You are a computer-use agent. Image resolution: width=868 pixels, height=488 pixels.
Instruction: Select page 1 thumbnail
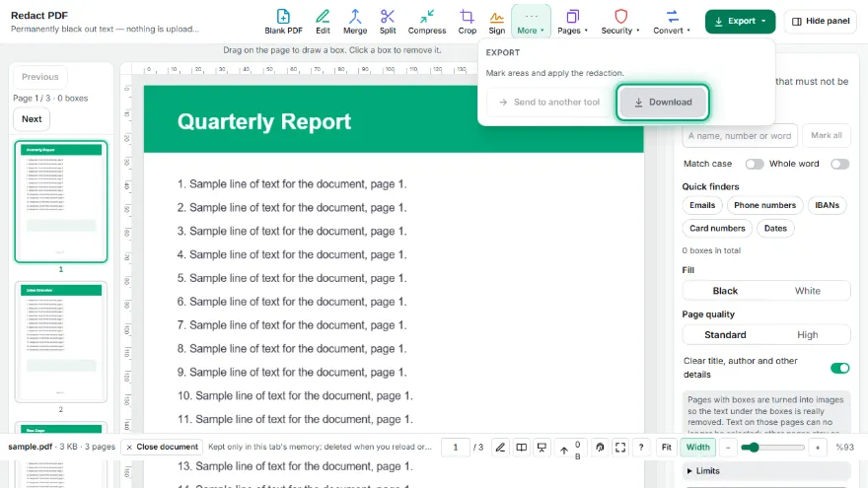click(61, 201)
